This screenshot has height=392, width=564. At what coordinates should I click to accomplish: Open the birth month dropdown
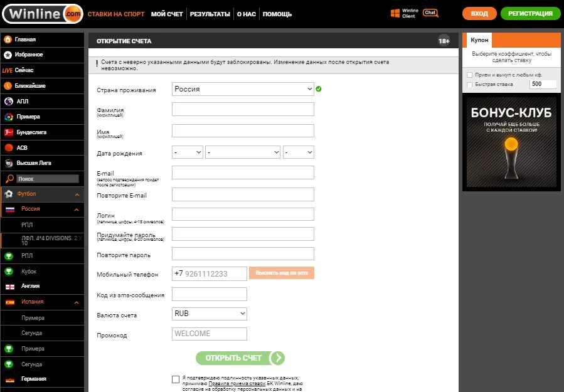(243, 152)
